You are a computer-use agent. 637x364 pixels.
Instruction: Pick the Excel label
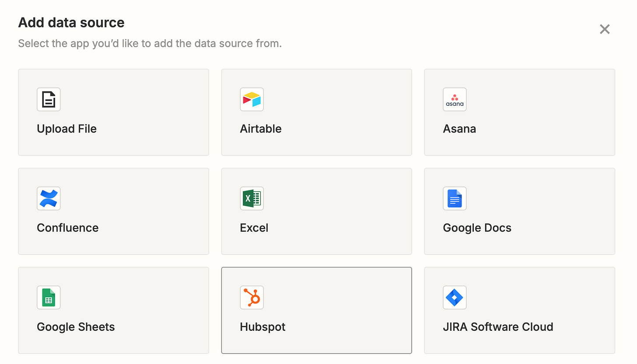pyautogui.click(x=254, y=228)
